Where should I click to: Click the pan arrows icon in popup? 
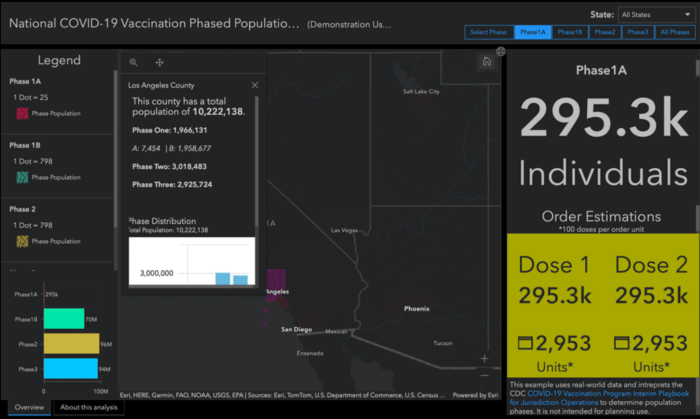pos(159,62)
